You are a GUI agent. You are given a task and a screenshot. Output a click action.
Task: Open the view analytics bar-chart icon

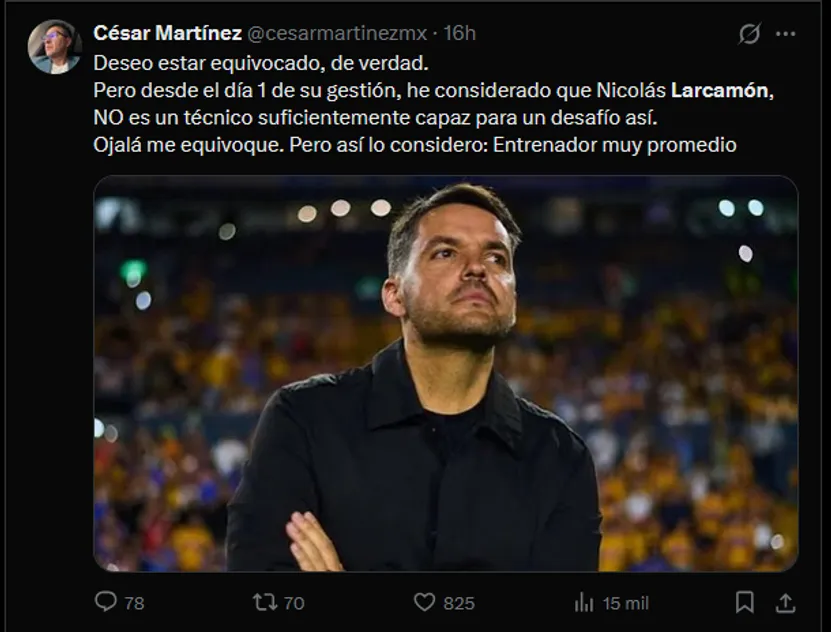[584, 602]
